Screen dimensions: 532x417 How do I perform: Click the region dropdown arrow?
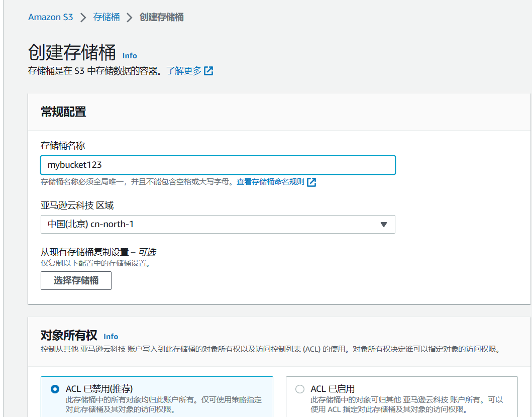384,224
